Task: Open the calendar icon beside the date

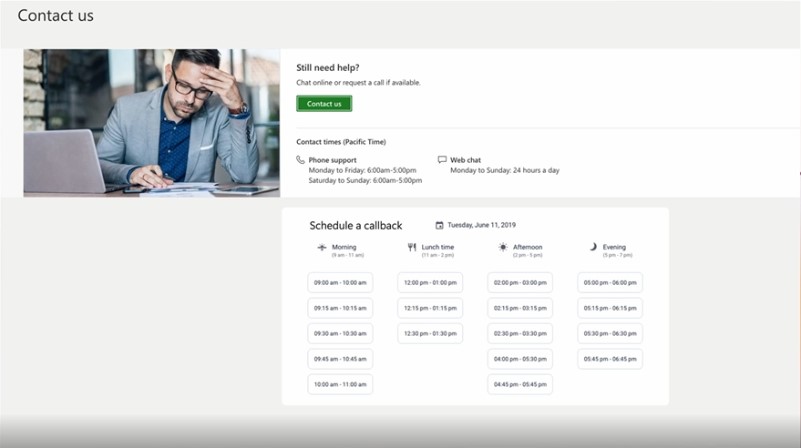Action: [x=439, y=225]
